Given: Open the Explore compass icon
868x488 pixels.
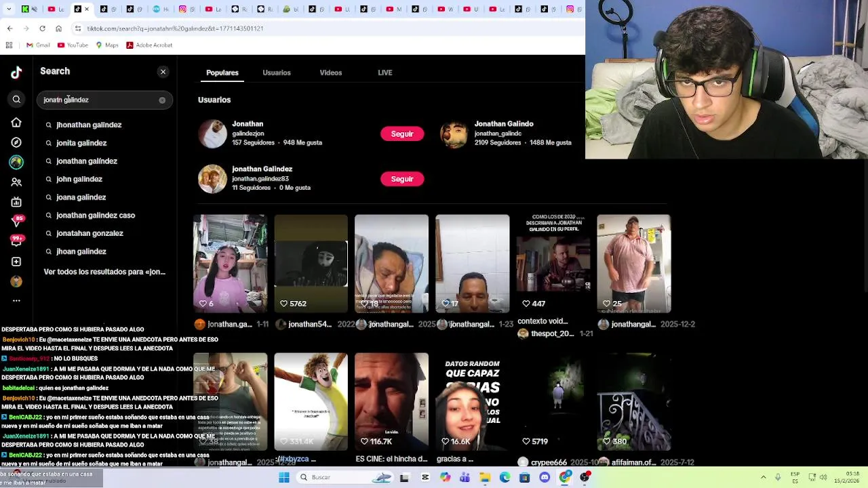Looking at the screenshot, I should click(16, 142).
